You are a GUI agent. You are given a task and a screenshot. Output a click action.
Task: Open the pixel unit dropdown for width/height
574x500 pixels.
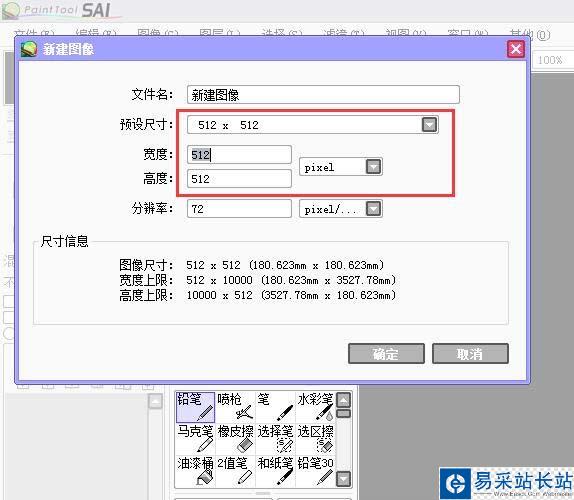click(x=373, y=167)
